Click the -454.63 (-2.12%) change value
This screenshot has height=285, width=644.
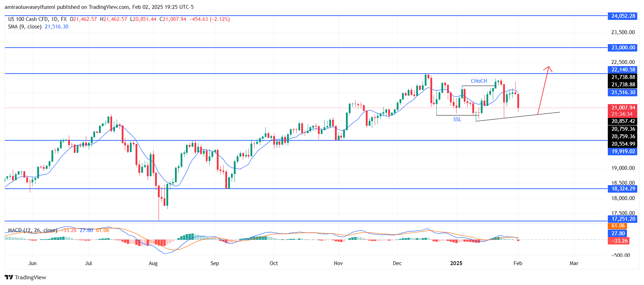(209, 19)
